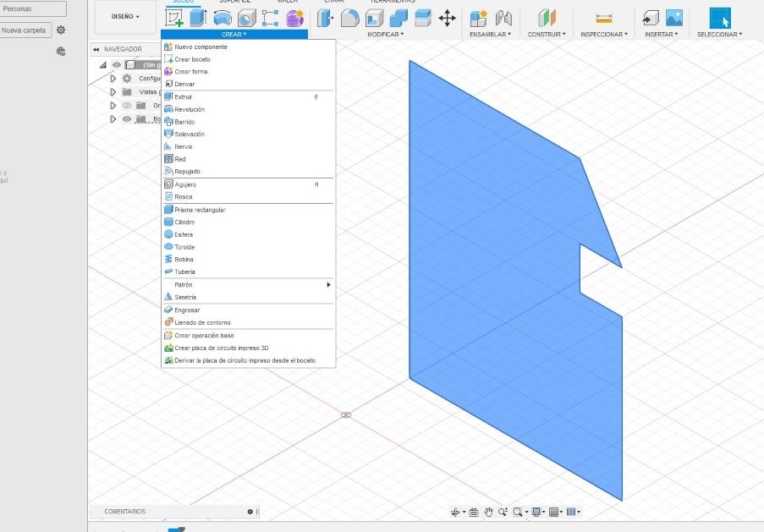The height and width of the screenshot is (532, 764).
Task: Toggle visibility eye of Origen folder
Action: pyautogui.click(x=127, y=105)
